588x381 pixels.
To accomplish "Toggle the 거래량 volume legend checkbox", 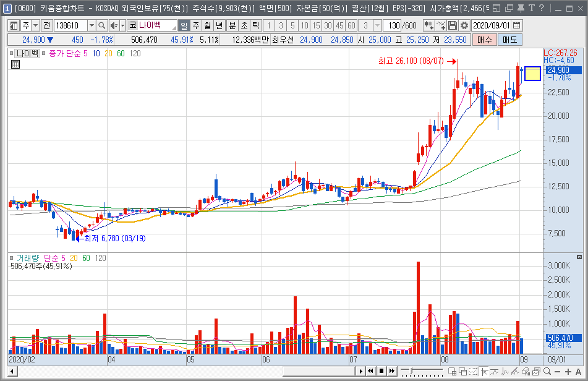I will (12, 259).
